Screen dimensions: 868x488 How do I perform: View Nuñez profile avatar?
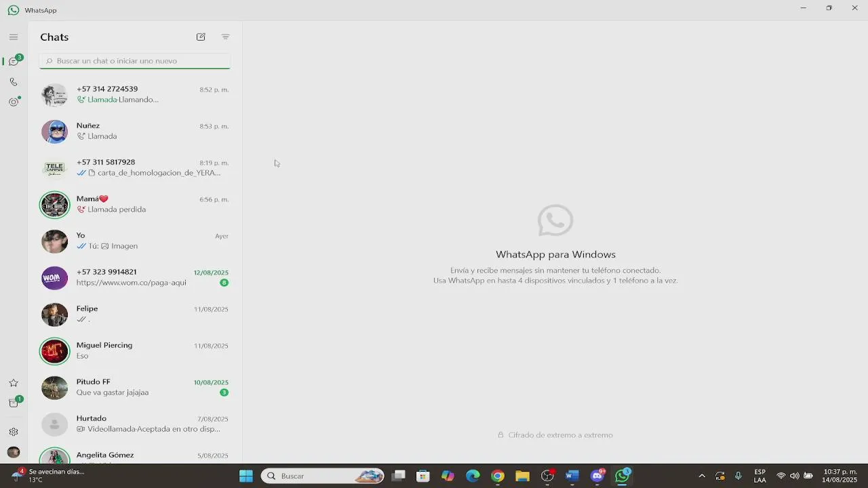click(x=54, y=131)
